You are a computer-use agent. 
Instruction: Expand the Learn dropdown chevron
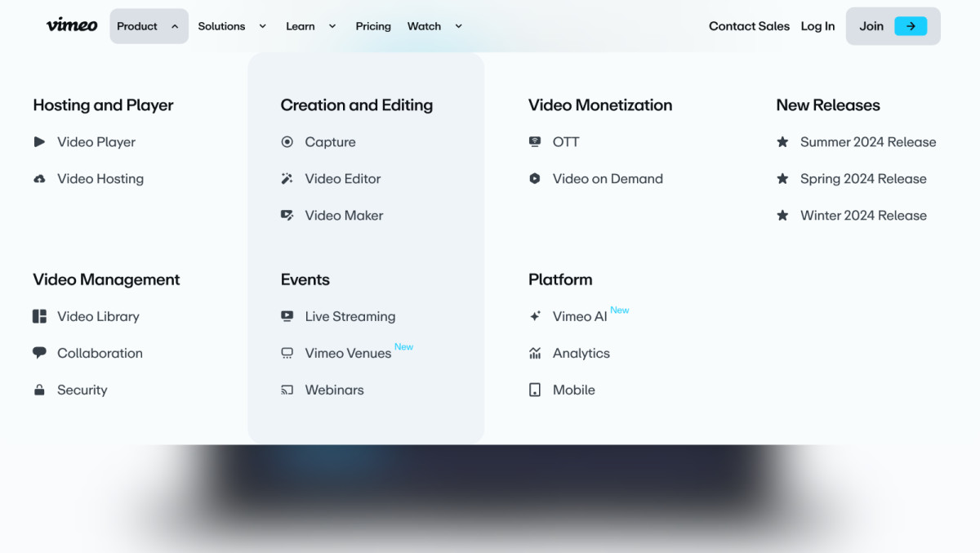pyautogui.click(x=332, y=26)
